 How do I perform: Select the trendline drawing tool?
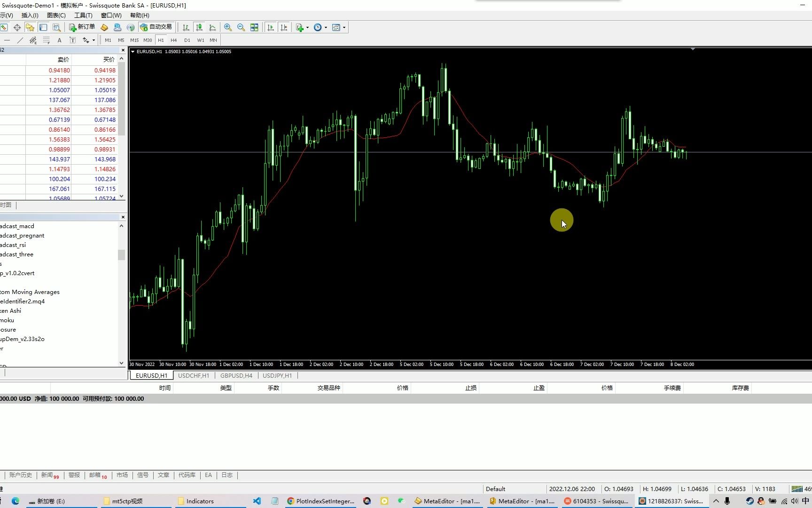point(20,40)
